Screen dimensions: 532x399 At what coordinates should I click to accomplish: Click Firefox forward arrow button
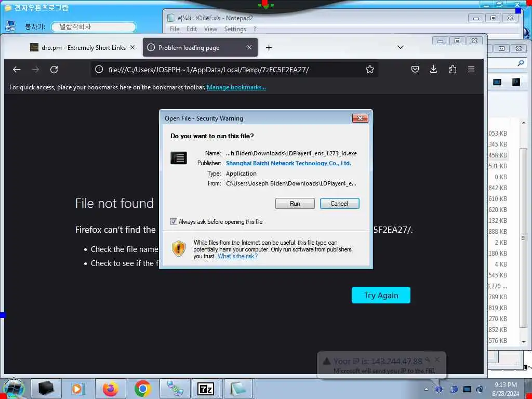(35, 70)
